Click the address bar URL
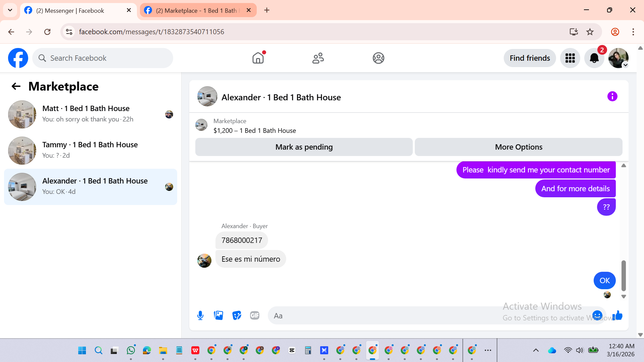The width and height of the screenshot is (644, 362). point(152,32)
